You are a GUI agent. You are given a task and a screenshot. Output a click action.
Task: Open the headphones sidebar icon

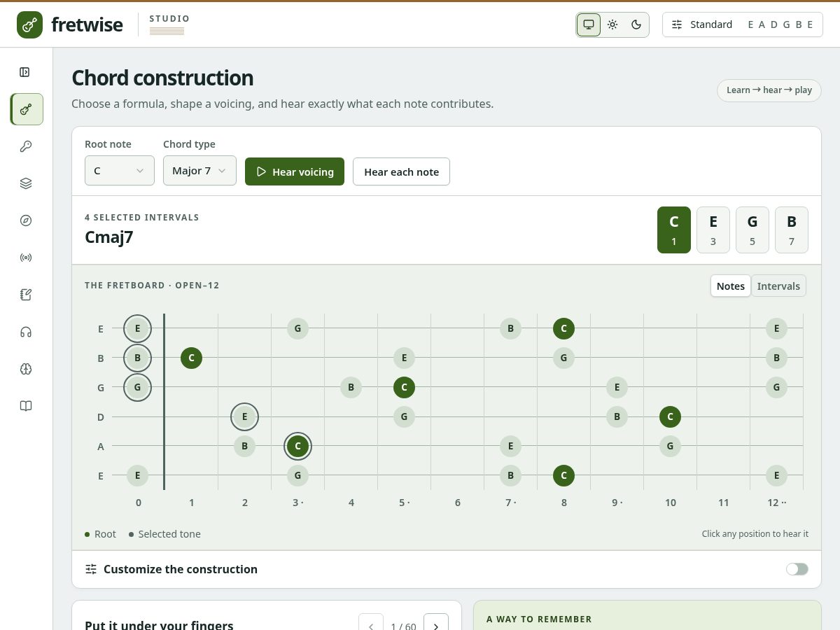click(26, 332)
